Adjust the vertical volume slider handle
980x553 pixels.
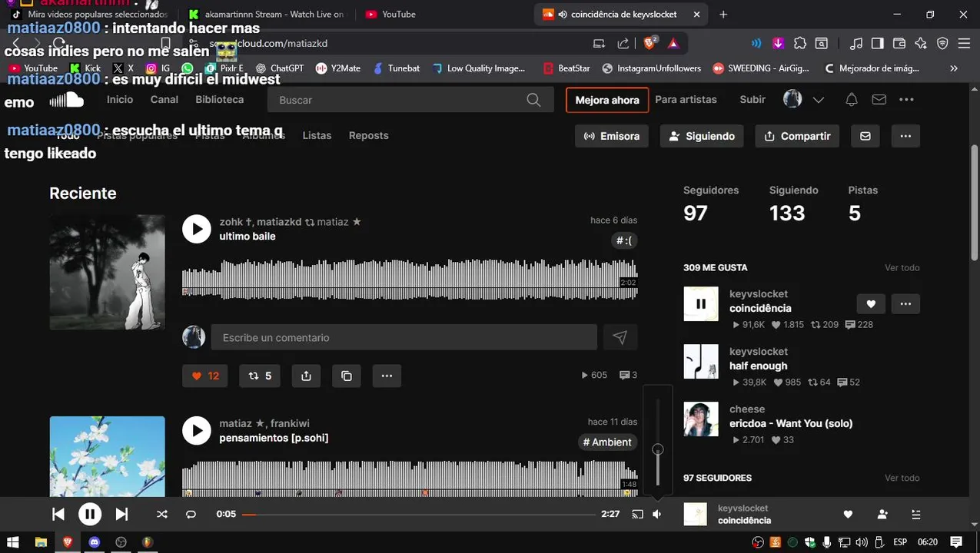click(x=657, y=449)
